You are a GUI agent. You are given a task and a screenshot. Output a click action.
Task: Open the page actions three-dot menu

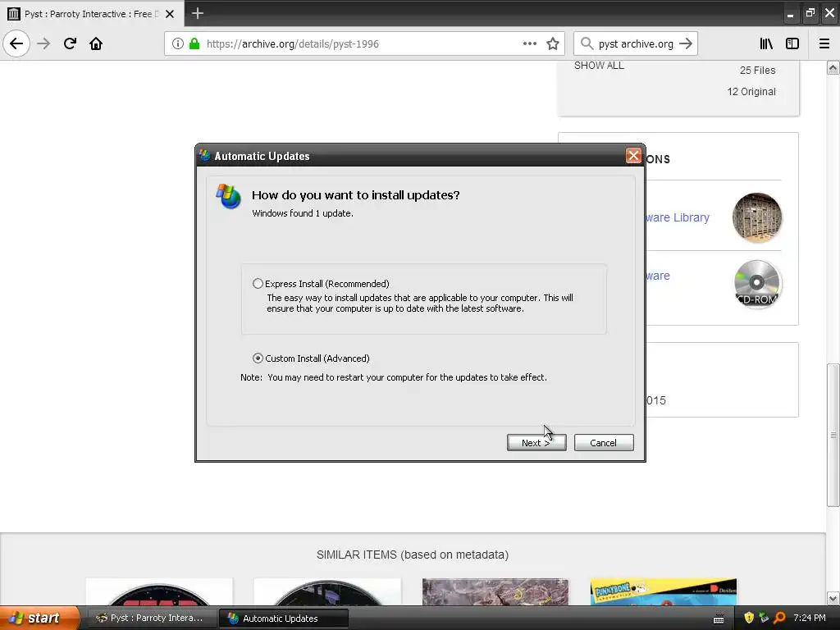[x=529, y=43]
